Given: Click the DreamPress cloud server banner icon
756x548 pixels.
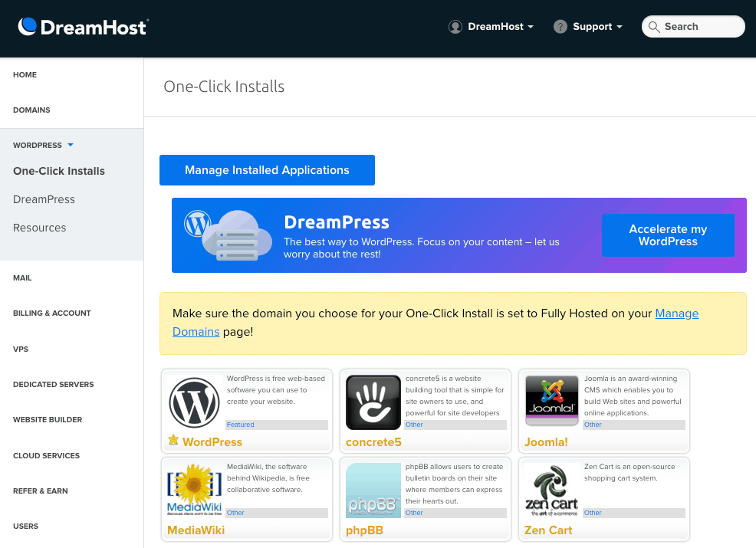Looking at the screenshot, I should [228, 236].
